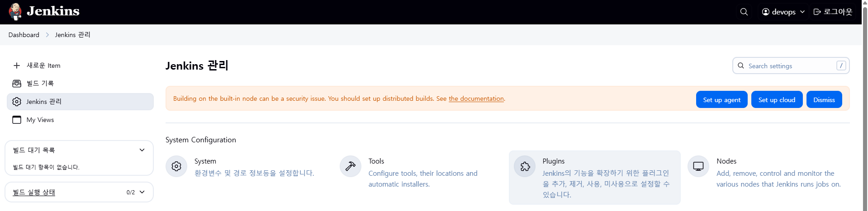The width and height of the screenshot is (868, 211).
Task: Click the Jenkins 관리 page heading
Action: pos(197,66)
